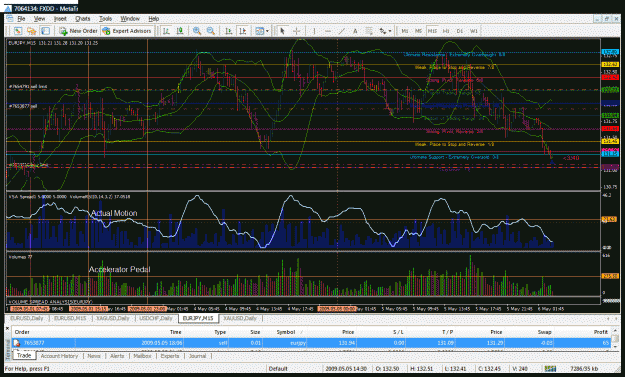This screenshot has width=625, height=377.
Task: Select the M15 timeframe button
Action: point(432,31)
